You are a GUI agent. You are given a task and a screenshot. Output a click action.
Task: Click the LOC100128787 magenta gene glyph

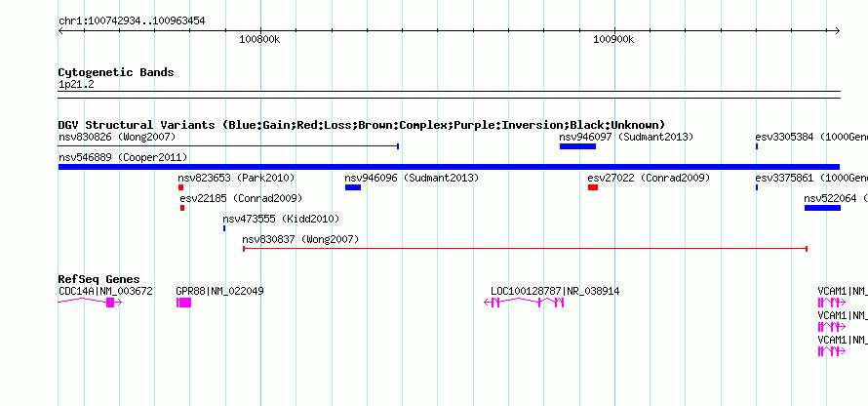524,302
